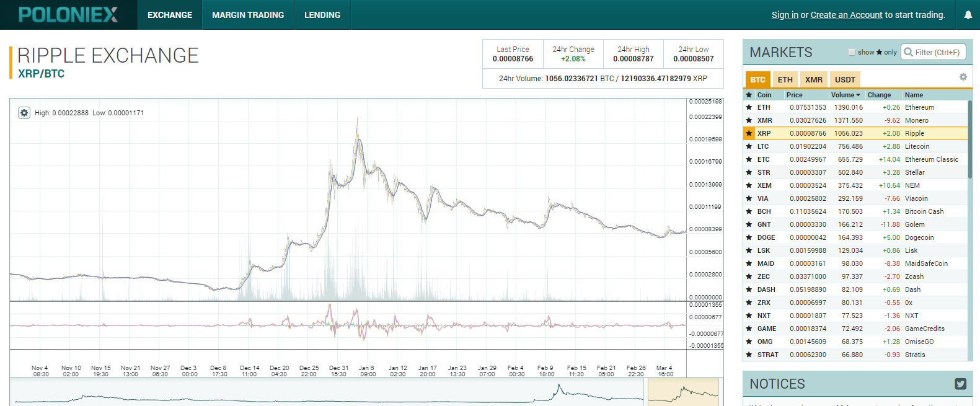Viewport: 980px width, 406px height.
Task: Select Ethereum Classic market row
Action: 855,159
